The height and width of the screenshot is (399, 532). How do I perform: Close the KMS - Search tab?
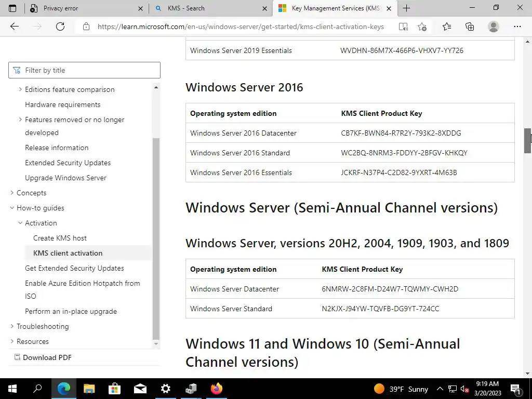click(x=264, y=8)
